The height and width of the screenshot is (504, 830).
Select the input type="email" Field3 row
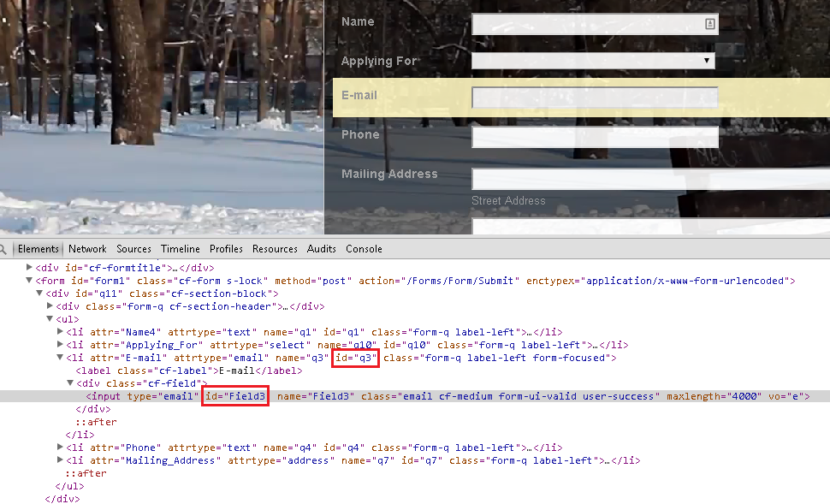point(415,396)
